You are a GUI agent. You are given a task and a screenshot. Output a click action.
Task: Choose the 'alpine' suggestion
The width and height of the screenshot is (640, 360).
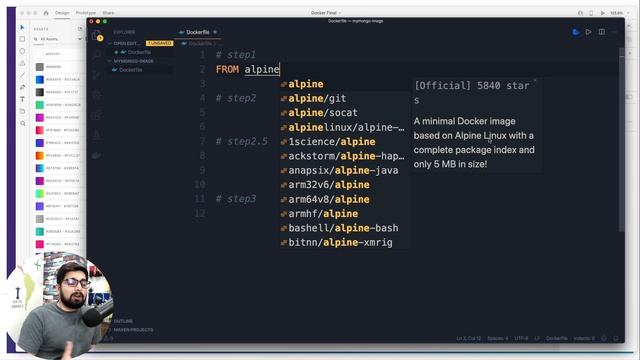345,84
